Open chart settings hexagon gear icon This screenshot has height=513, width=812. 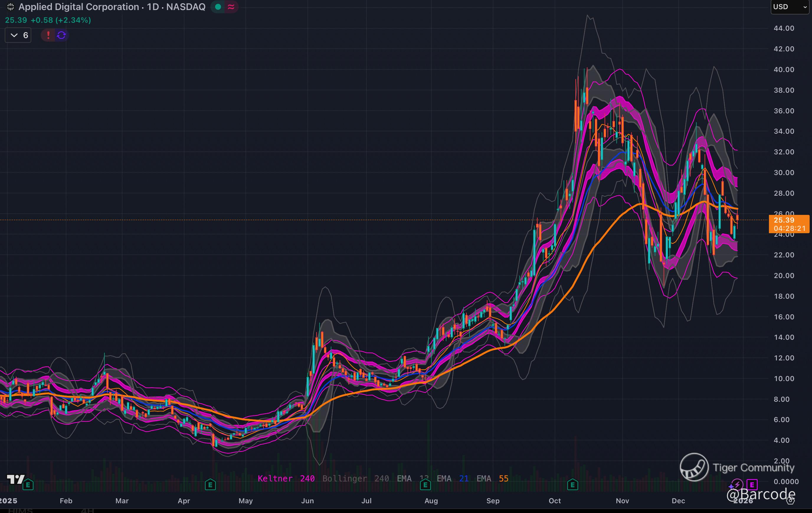(790, 501)
